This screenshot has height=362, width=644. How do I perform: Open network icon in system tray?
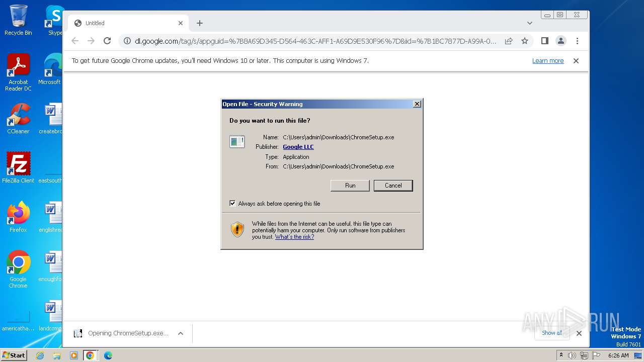[x=584, y=355]
